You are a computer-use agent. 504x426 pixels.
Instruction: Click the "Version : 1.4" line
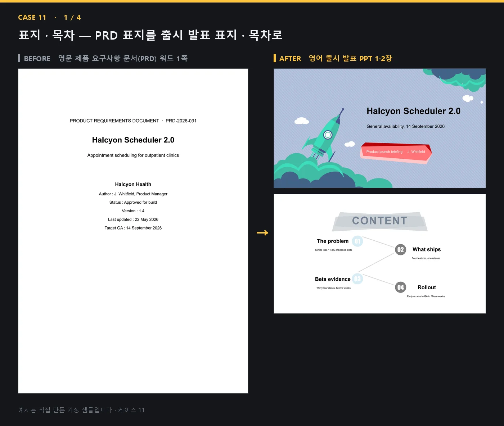click(x=133, y=211)
